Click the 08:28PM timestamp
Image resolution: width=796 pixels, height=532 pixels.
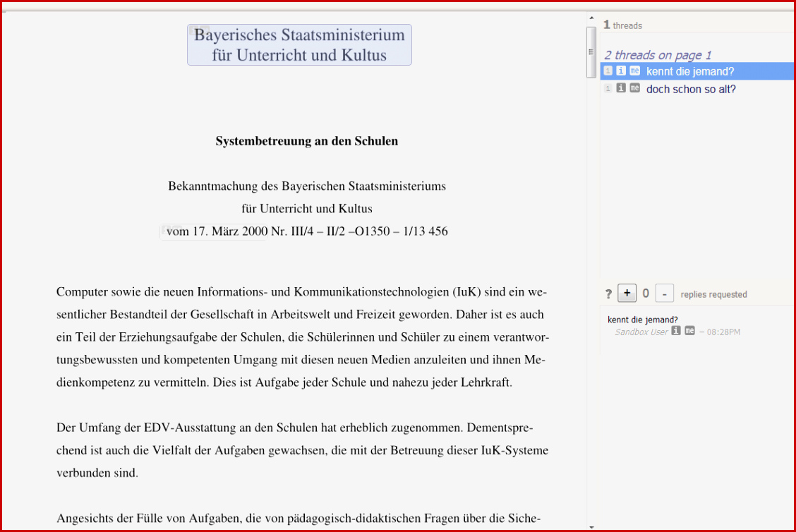coord(723,332)
